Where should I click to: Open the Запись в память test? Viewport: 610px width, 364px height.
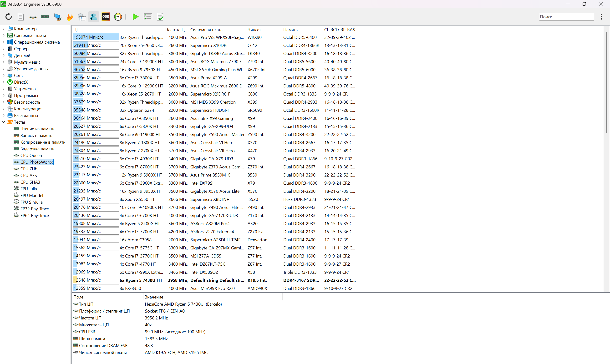point(36,135)
